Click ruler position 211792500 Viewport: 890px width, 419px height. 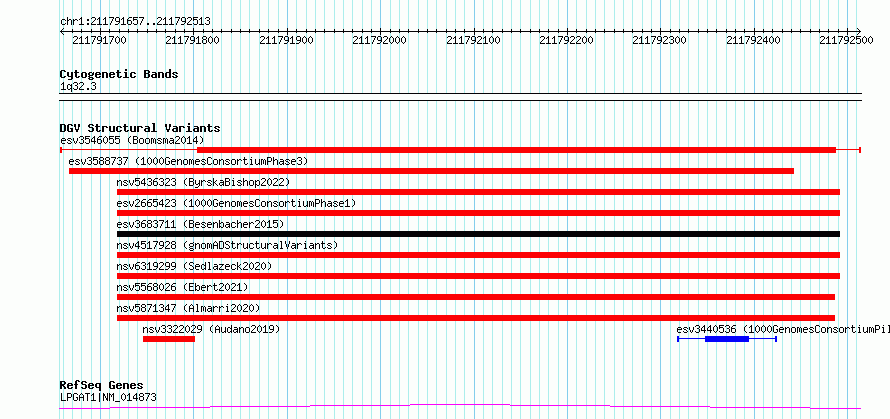846,40
